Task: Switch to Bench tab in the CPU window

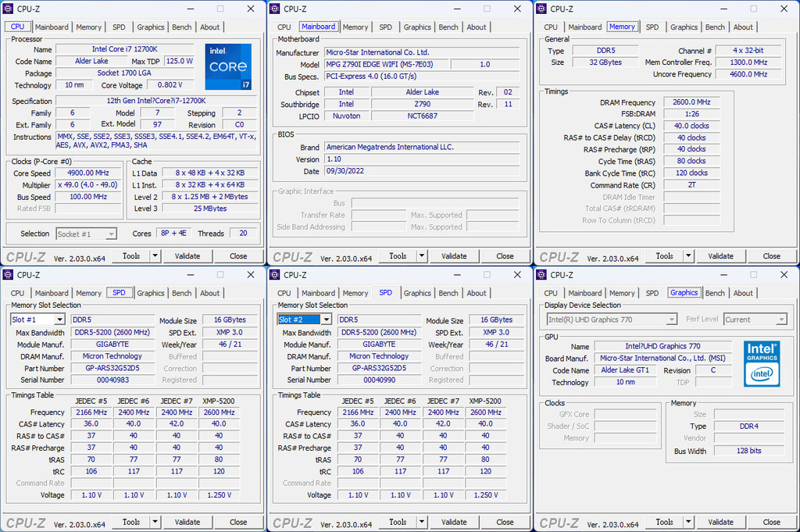Action: click(x=181, y=27)
